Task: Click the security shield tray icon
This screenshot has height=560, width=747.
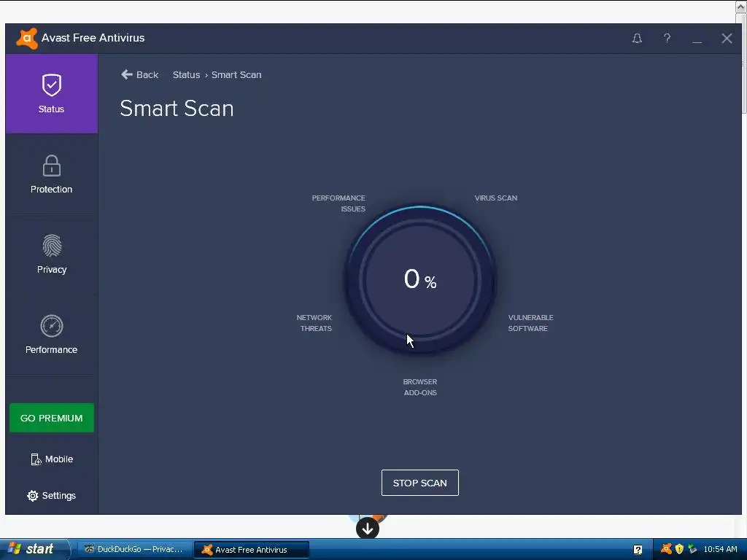Action: 679,549
